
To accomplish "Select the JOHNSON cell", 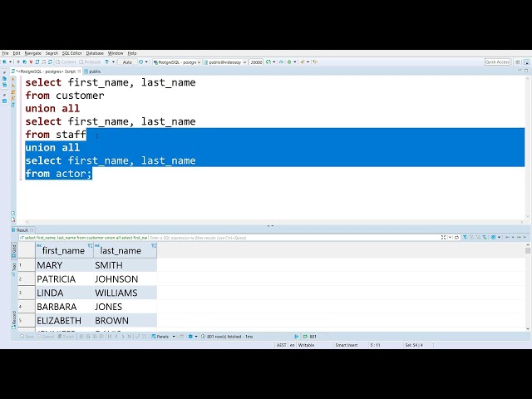I will 126,279.
